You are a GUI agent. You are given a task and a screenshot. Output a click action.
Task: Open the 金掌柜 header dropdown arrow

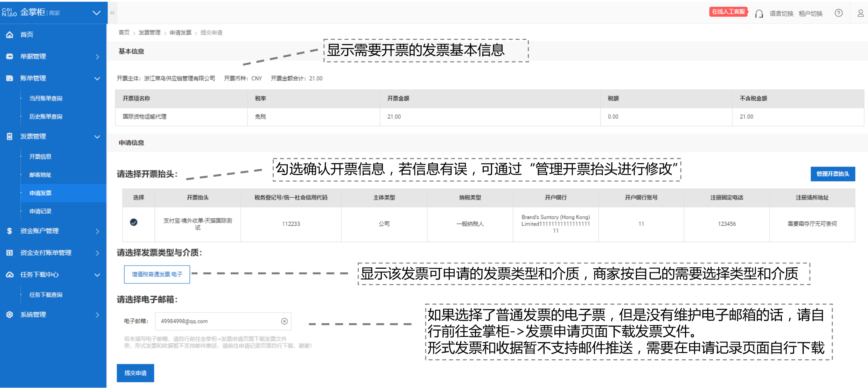tap(97, 13)
